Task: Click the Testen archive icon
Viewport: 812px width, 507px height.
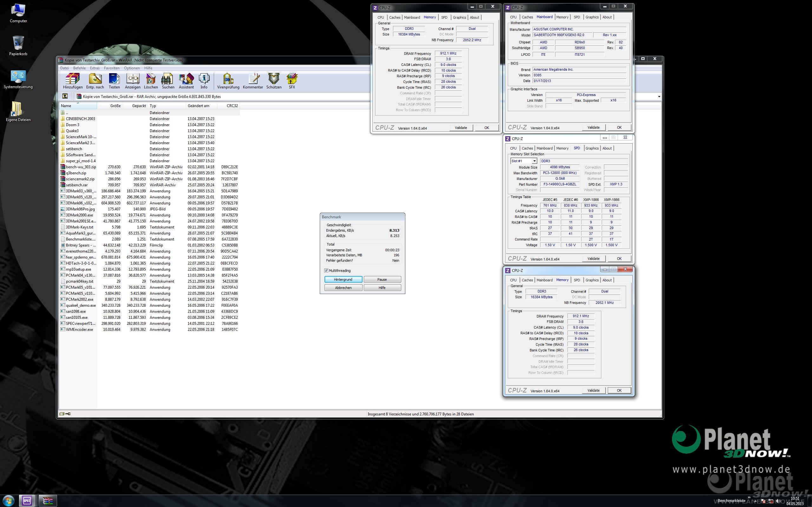Action: click(114, 81)
